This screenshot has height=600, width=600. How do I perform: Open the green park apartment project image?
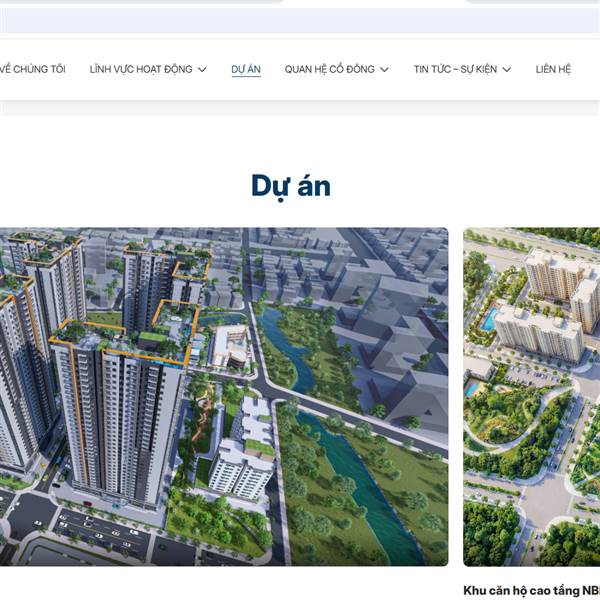tap(532, 397)
